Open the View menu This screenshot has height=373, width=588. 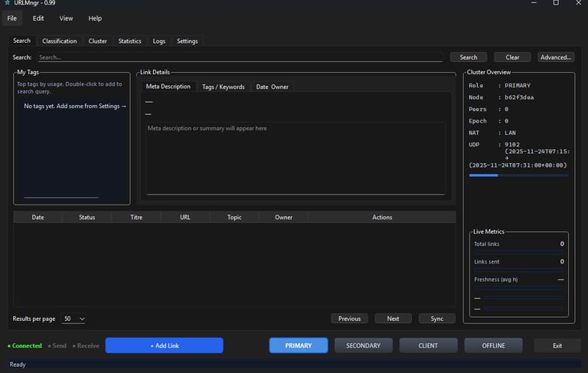coord(66,18)
